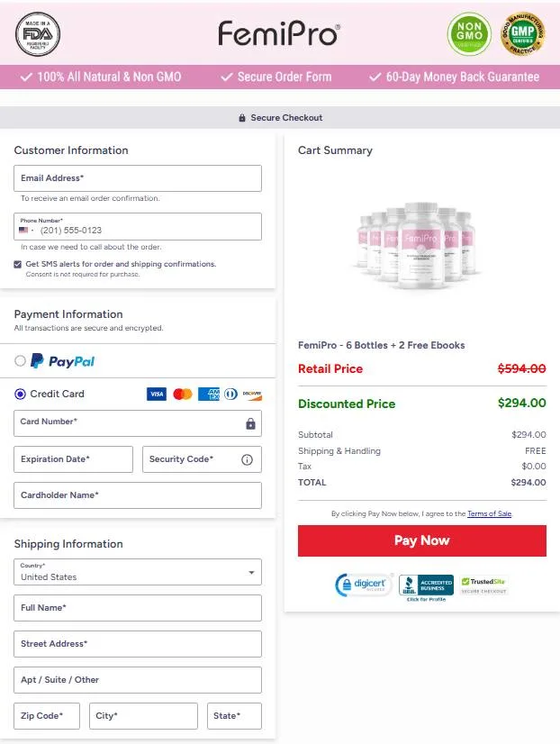This screenshot has width=560, height=744.
Task: Open the Country dropdown
Action: pos(138,572)
